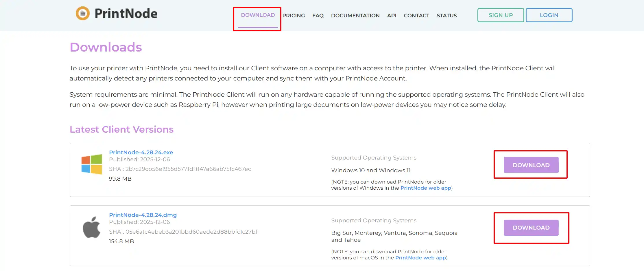The width and height of the screenshot is (644, 271).
Task: Click the PrintNode logo icon
Action: click(x=83, y=13)
